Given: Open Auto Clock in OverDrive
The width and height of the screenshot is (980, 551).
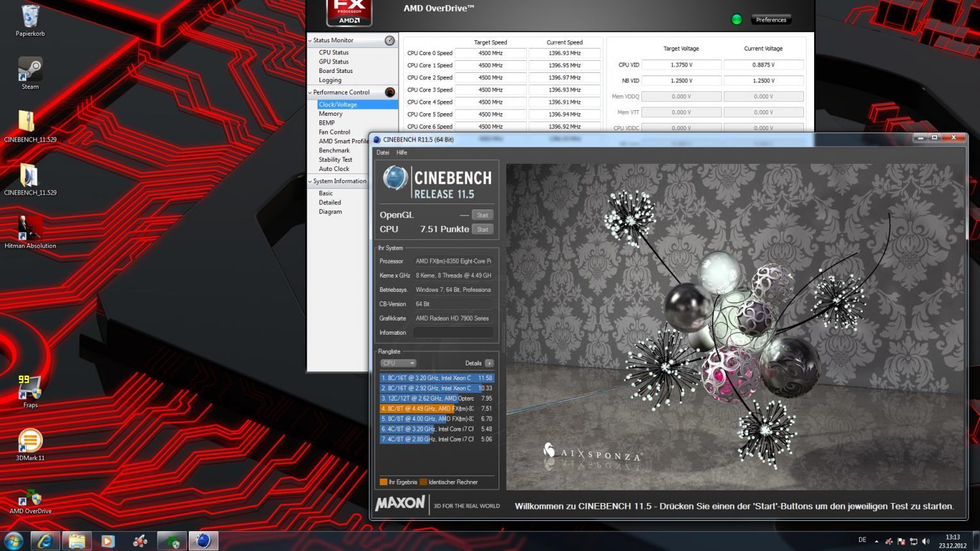Looking at the screenshot, I should click(x=334, y=169).
